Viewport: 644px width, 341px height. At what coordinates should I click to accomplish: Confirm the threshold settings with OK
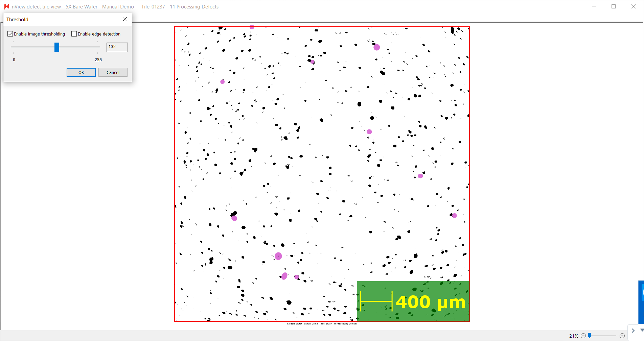[x=81, y=72]
